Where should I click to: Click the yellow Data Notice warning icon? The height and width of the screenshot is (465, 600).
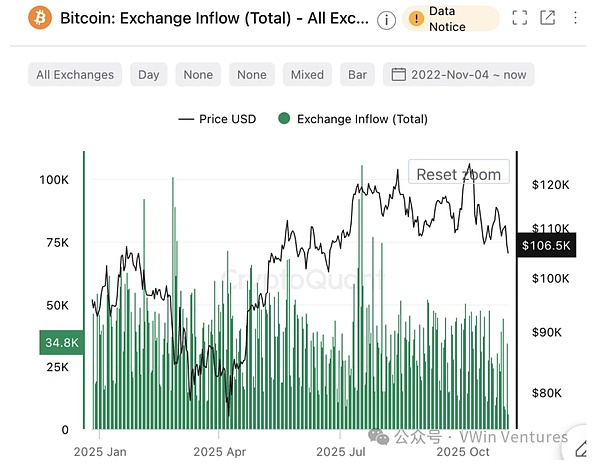tap(416, 19)
